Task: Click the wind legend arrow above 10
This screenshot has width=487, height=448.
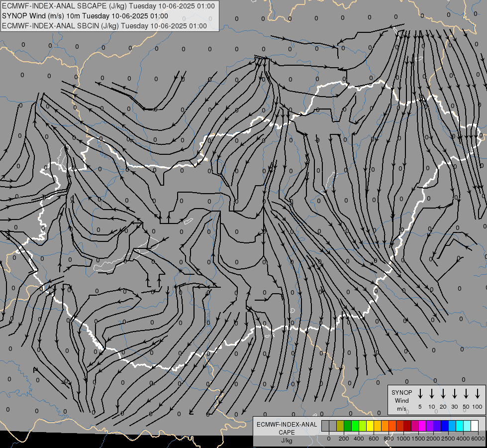Action: pyautogui.click(x=432, y=394)
